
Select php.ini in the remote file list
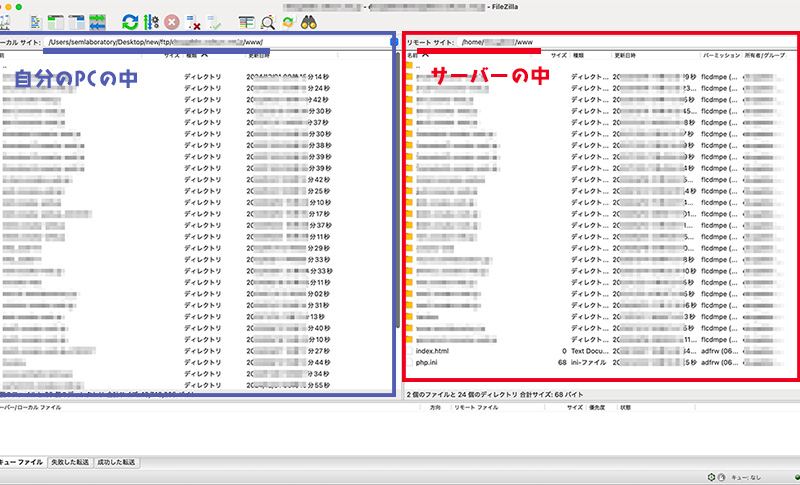pyautogui.click(x=430, y=363)
